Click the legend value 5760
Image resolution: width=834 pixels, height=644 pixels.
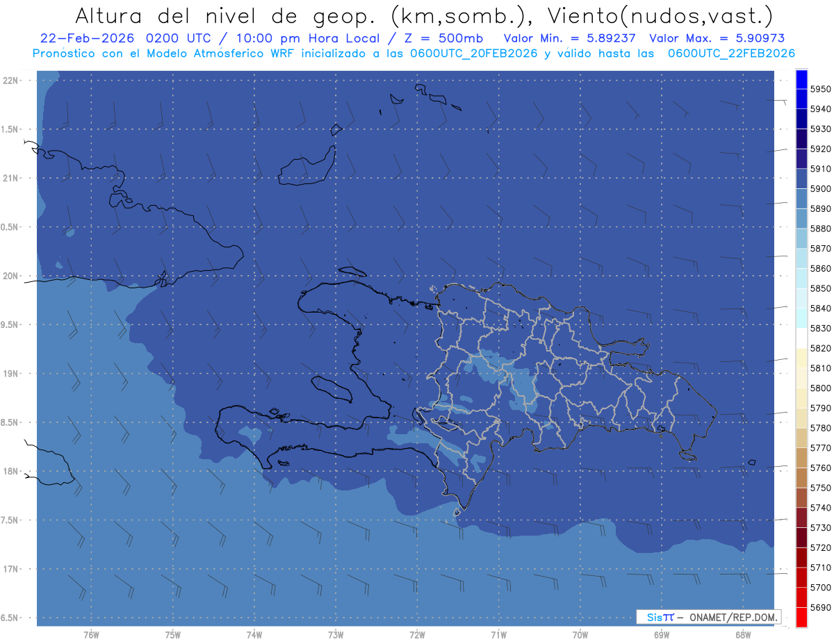coord(821,468)
